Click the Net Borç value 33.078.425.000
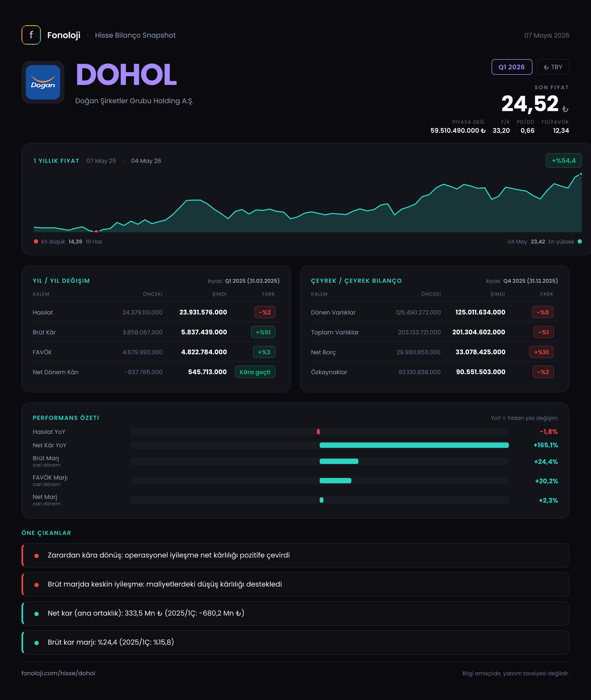Viewport: 591px width, 700px height. tap(480, 352)
